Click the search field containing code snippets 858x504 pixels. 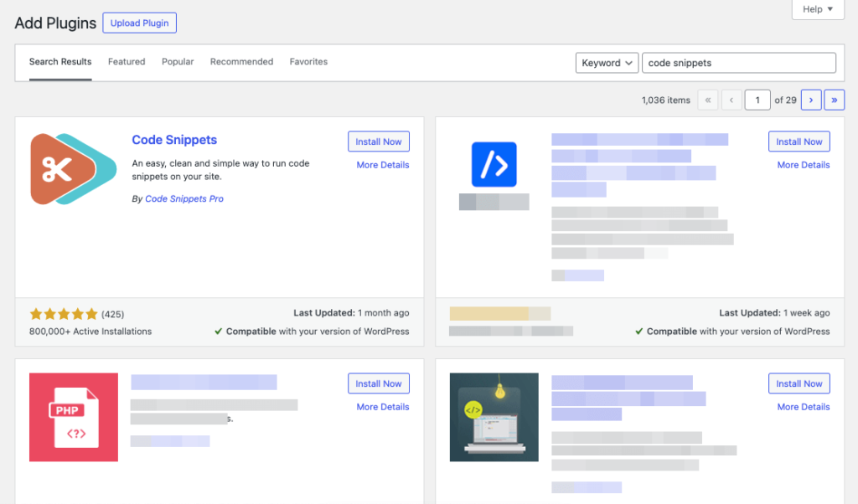click(x=738, y=62)
